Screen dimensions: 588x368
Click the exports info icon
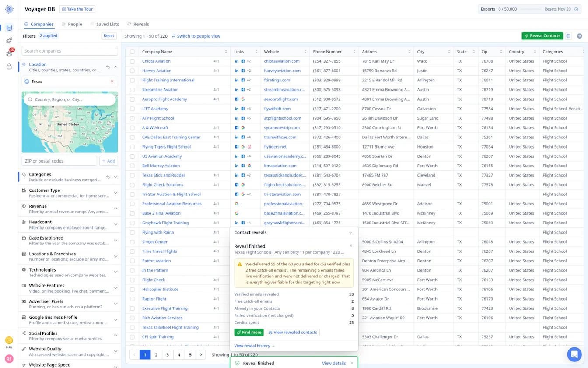(x=577, y=9)
